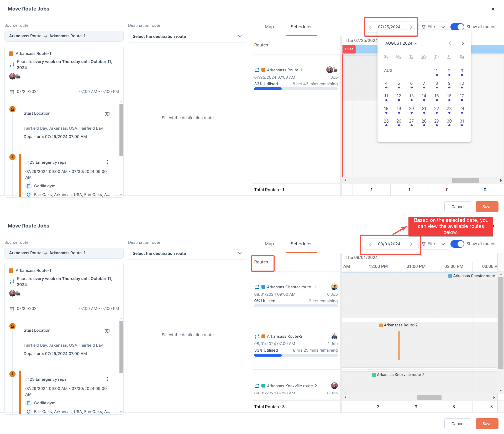Click the Arkansass Route-1 33% utilisation bar
Viewport: 504px width, 434px height.
pos(296,89)
